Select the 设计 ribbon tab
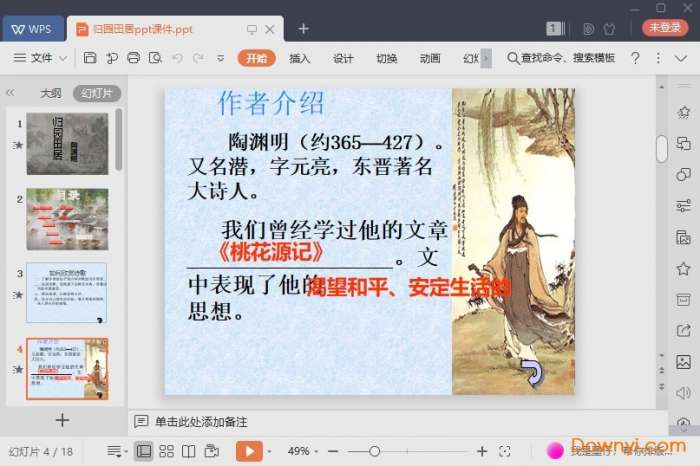This screenshot has height=466, width=700. [343, 58]
